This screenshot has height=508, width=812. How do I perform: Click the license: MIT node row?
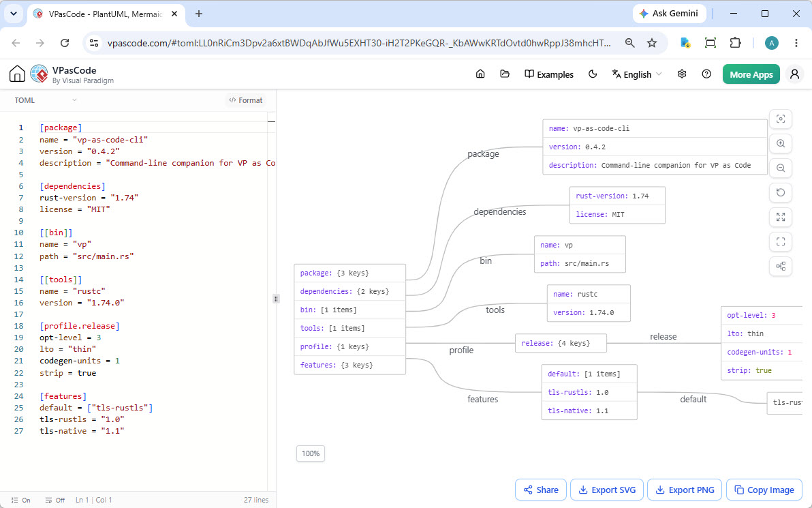click(x=617, y=214)
